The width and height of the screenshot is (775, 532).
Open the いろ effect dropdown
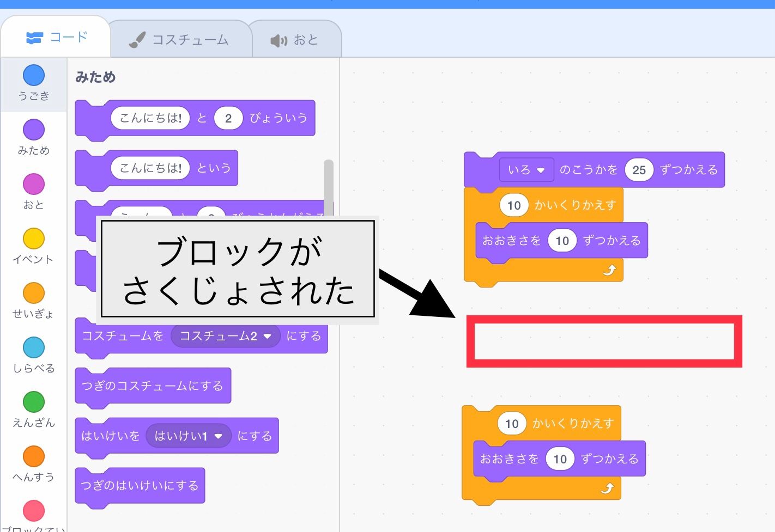pos(525,169)
